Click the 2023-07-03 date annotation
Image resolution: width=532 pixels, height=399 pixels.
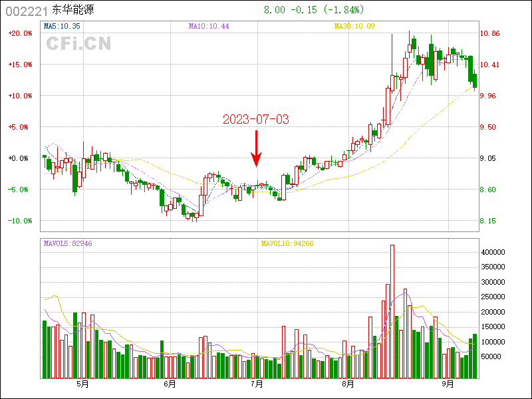(x=256, y=120)
